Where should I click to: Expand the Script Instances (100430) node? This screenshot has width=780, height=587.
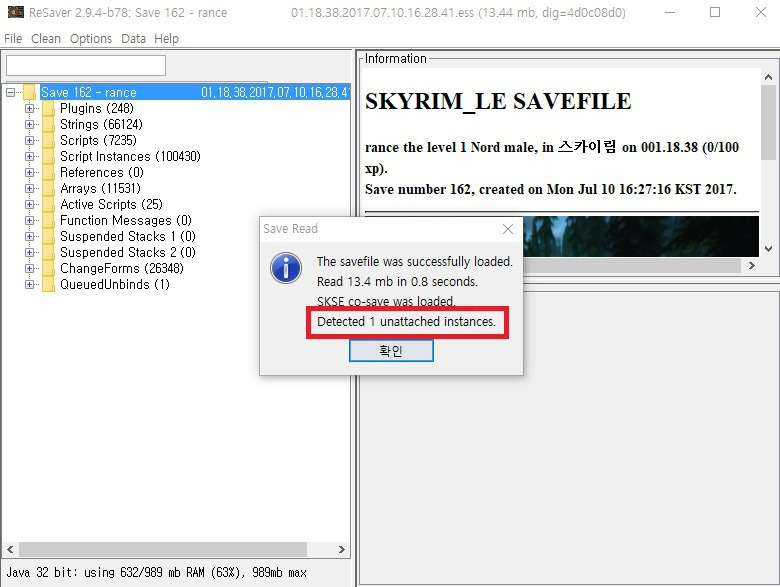[29, 156]
